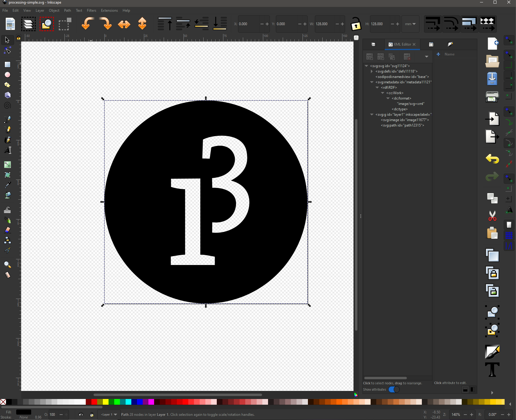
Task: Open the units dropdown showing mm
Action: pos(410,24)
